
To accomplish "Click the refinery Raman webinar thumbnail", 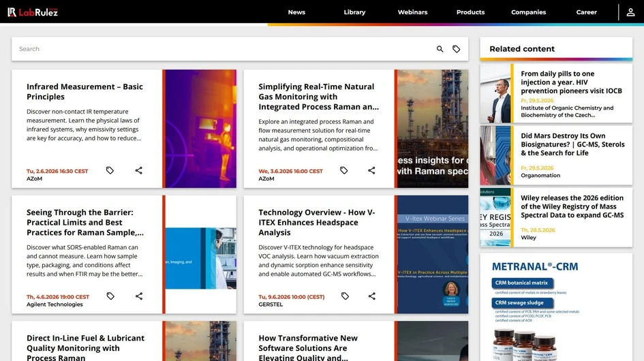I will tap(433, 129).
